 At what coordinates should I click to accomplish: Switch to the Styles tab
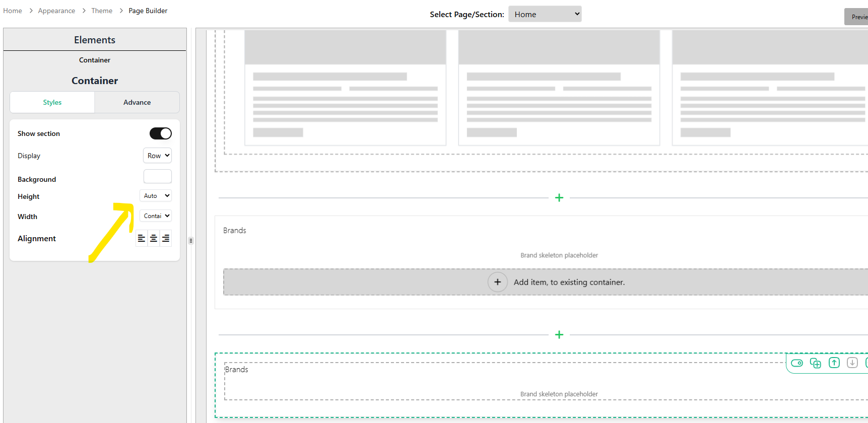click(52, 102)
